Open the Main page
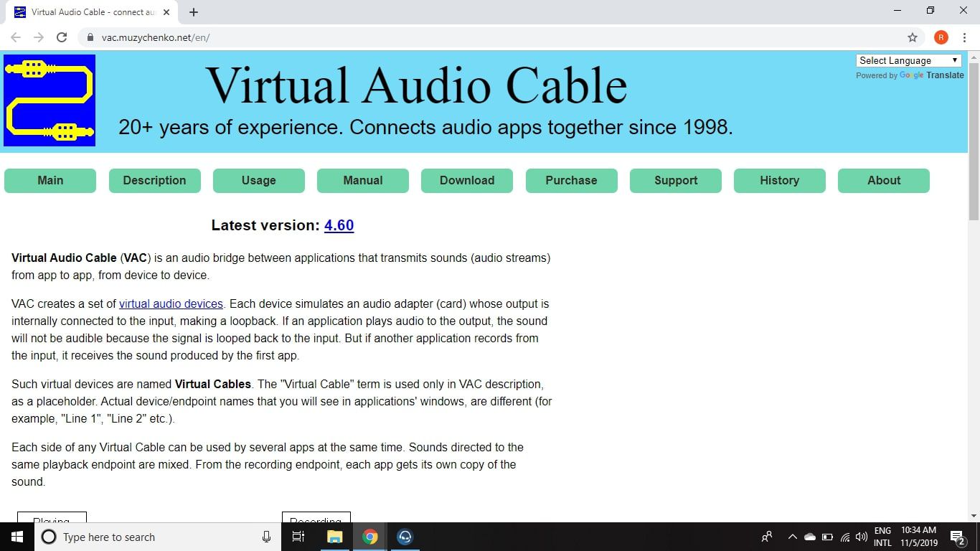The image size is (980, 551). (50, 181)
